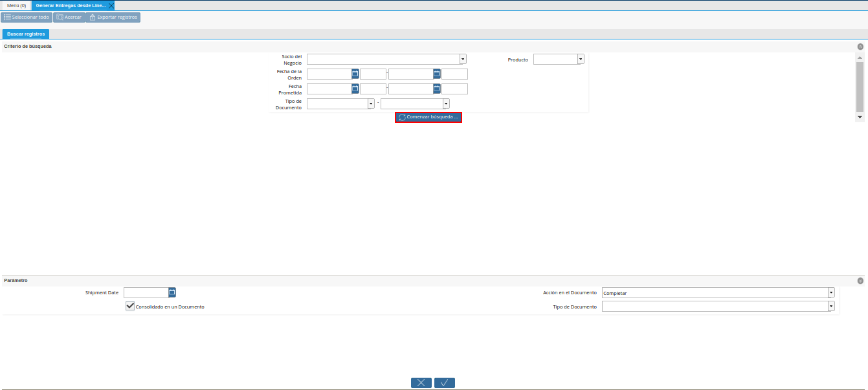Open calendar for Fecha de la Orden start
868x390 pixels.
click(x=355, y=74)
